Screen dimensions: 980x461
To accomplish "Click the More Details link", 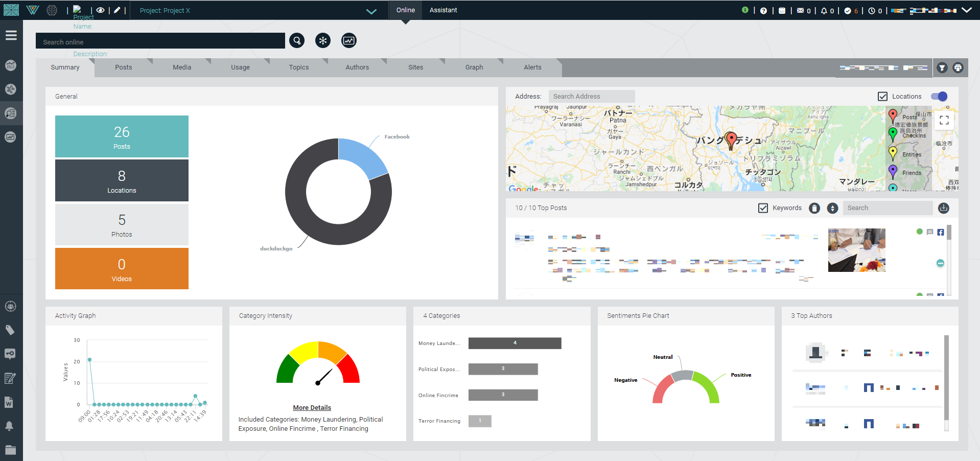I will click(312, 408).
